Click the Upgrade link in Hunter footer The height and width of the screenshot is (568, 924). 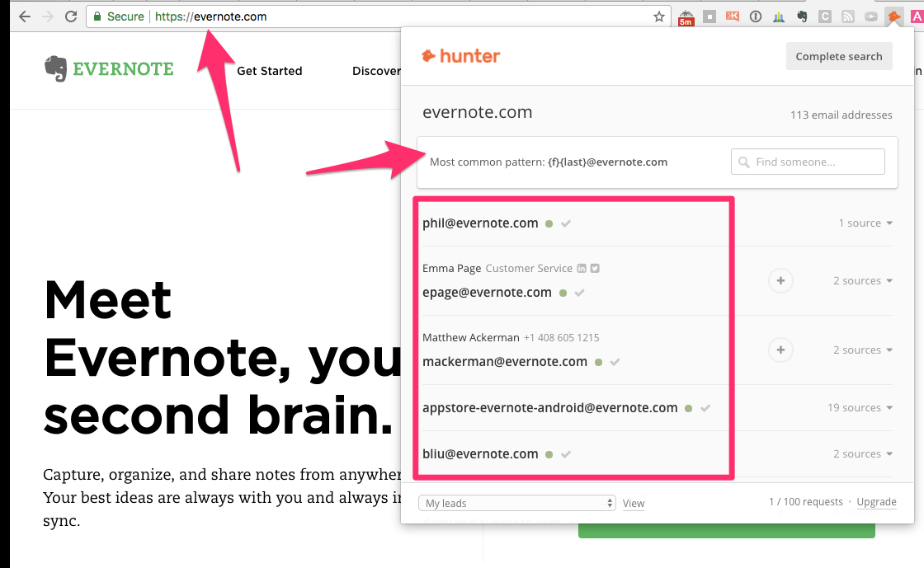point(876,502)
